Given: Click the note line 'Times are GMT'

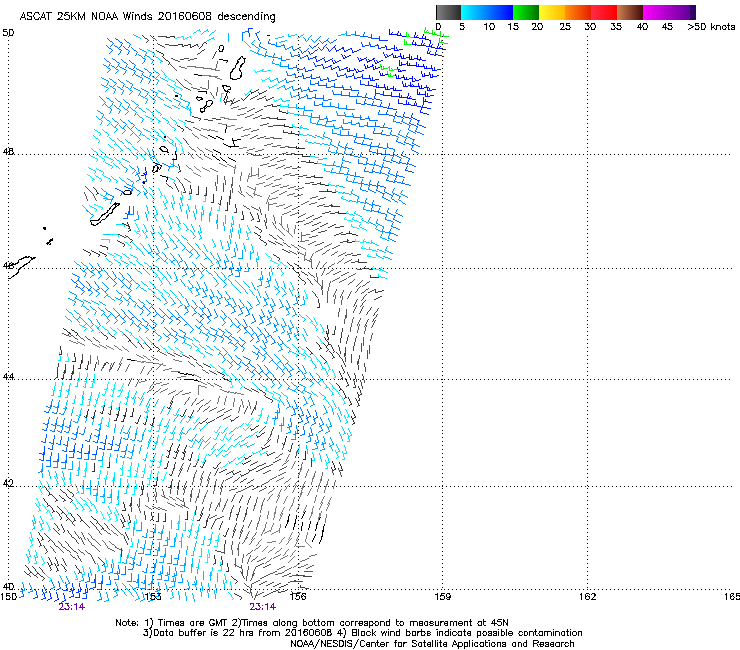Looking at the screenshot, I should (193, 623).
